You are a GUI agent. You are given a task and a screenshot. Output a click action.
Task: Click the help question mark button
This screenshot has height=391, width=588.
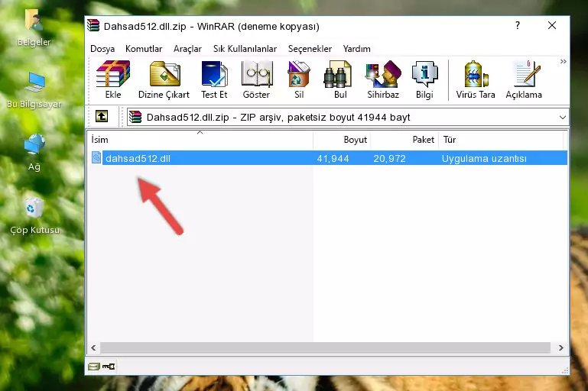518,25
